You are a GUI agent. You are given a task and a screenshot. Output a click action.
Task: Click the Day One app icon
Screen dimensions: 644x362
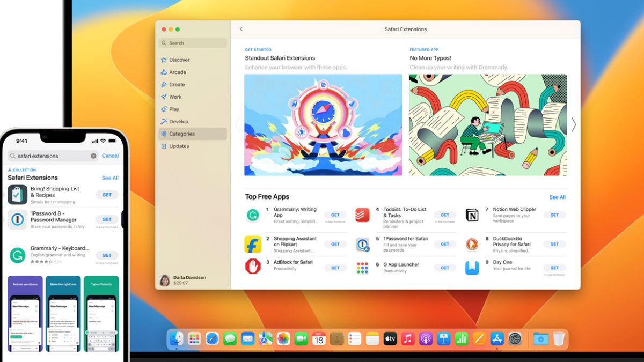[472, 268]
